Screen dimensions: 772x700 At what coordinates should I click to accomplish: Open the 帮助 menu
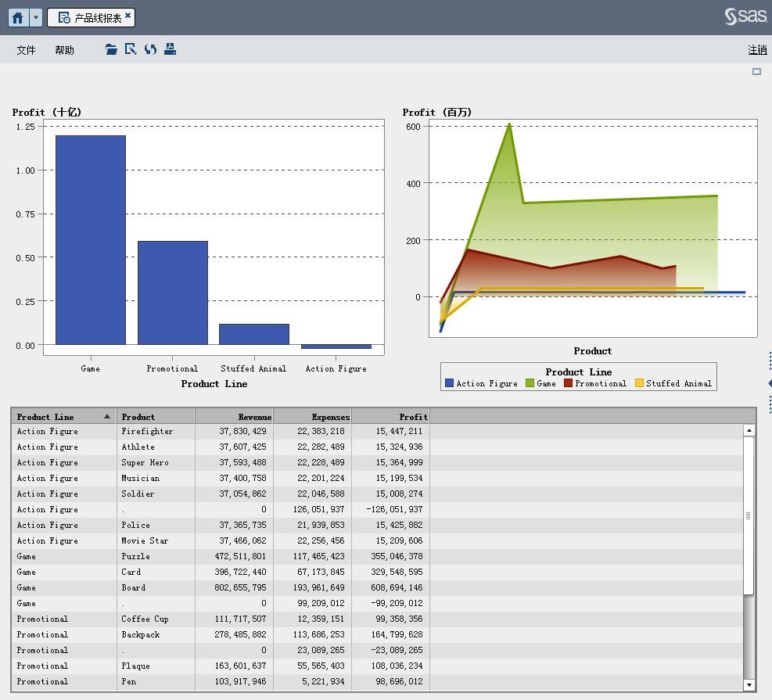pos(64,50)
